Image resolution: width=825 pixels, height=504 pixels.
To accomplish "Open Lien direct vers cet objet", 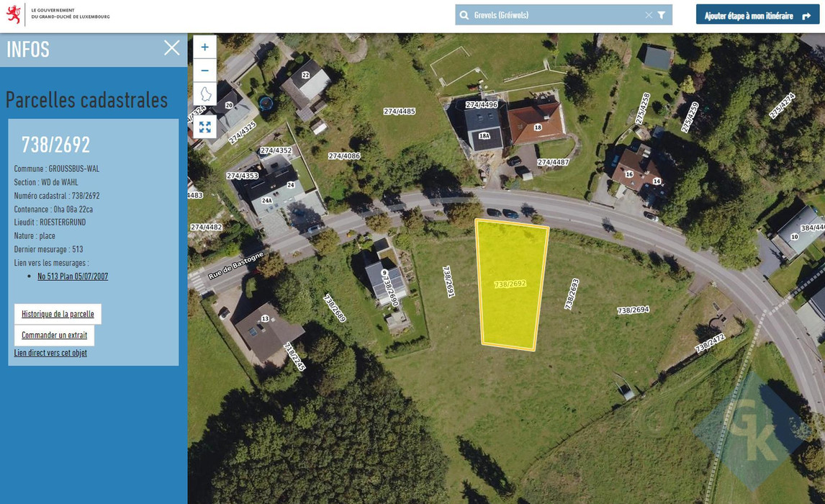I will [x=50, y=353].
